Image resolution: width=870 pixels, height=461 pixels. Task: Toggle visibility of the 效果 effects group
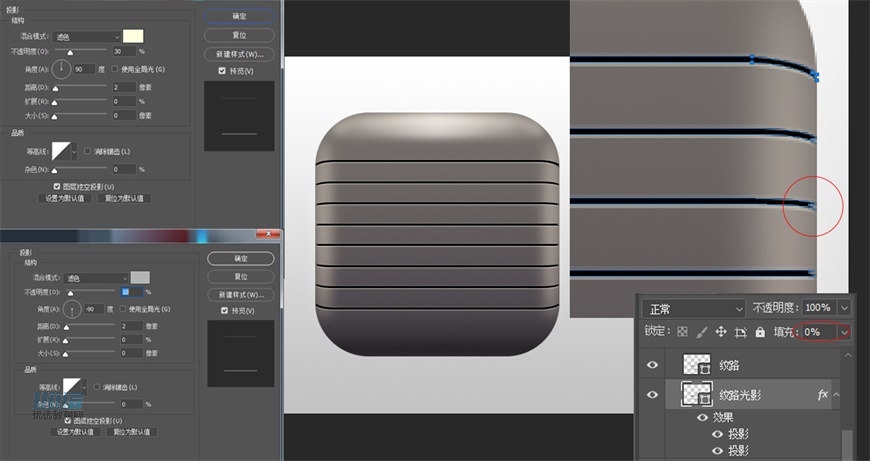(x=702, y=417)
